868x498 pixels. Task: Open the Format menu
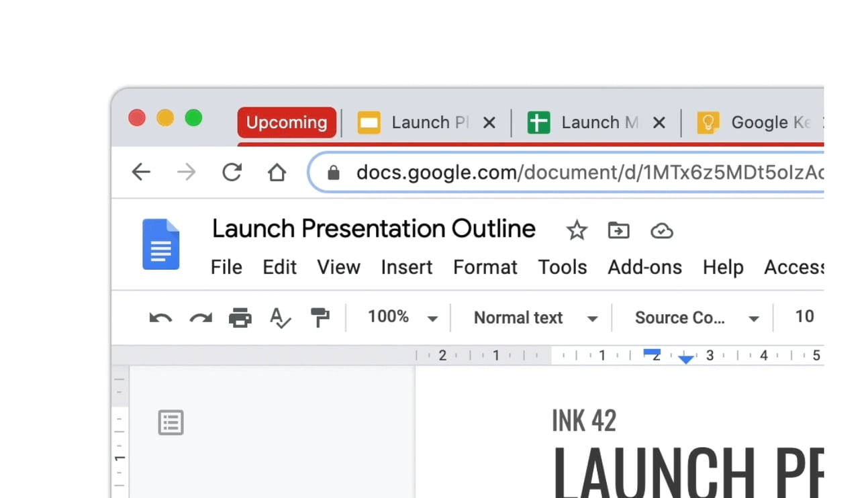pos(485,267)
